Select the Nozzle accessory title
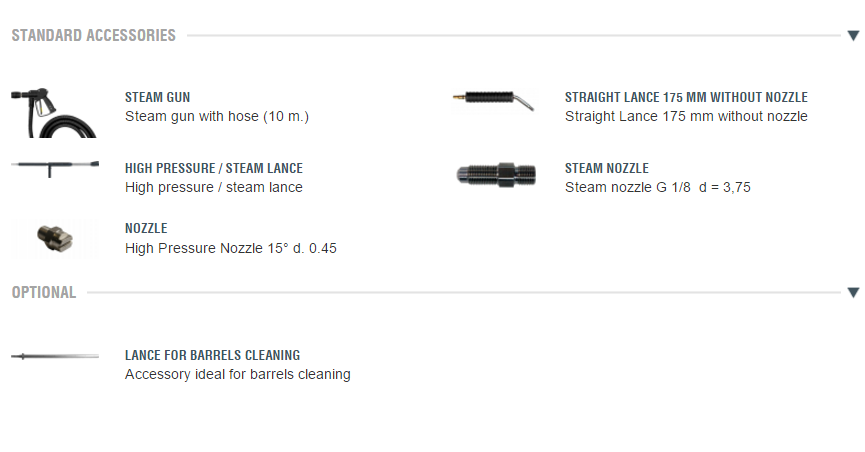865x452 pixels. [x=146, y=229]
